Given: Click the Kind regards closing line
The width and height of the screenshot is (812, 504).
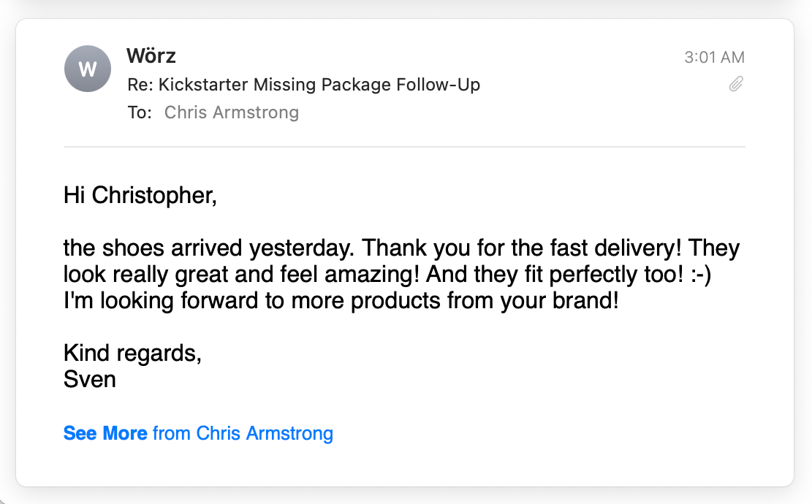Looking at the screenshot, I should click(132, 354).
